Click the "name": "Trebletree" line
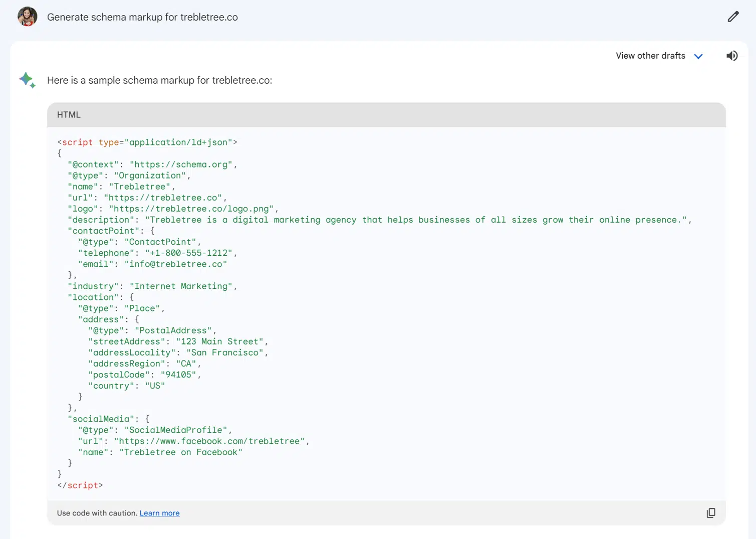The height and width of the screenshot is (539, 756). pyautogui.click(x=121, y=187)
